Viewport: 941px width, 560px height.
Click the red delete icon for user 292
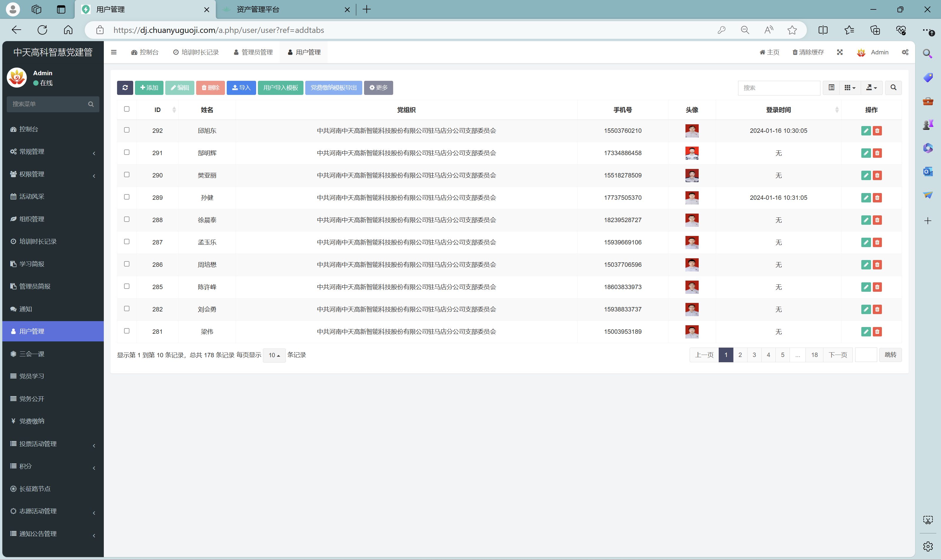point(877,130)
